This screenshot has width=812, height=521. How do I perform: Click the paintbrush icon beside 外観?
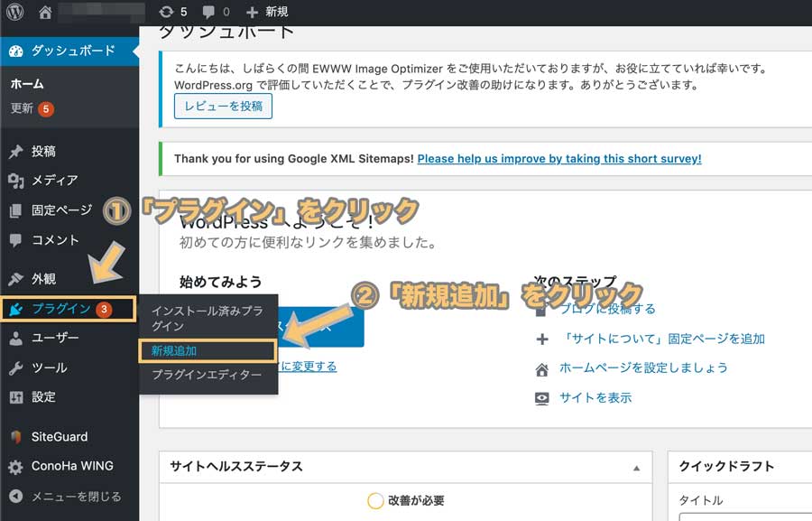click(x=16, y=279)
